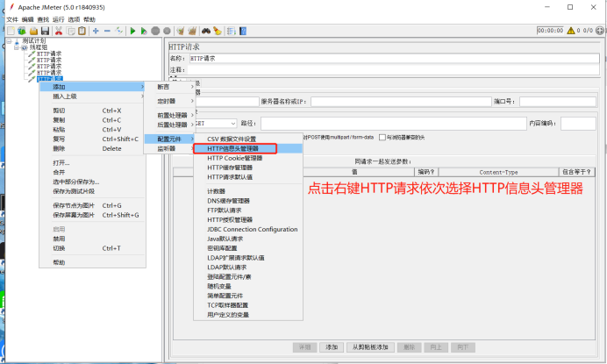
Task: Click the 名称 input field
Action: click(394, 59)
